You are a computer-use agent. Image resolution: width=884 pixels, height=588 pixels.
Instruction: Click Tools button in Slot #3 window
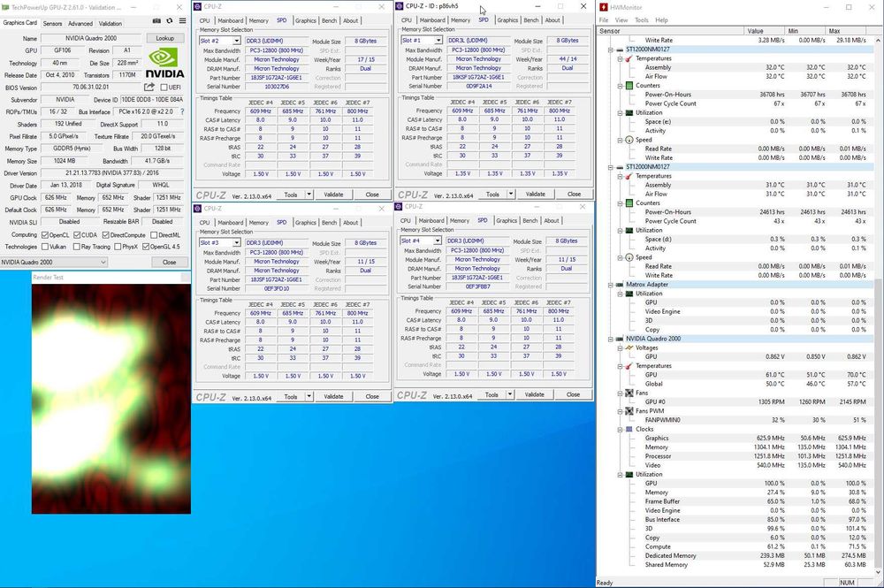291,397
